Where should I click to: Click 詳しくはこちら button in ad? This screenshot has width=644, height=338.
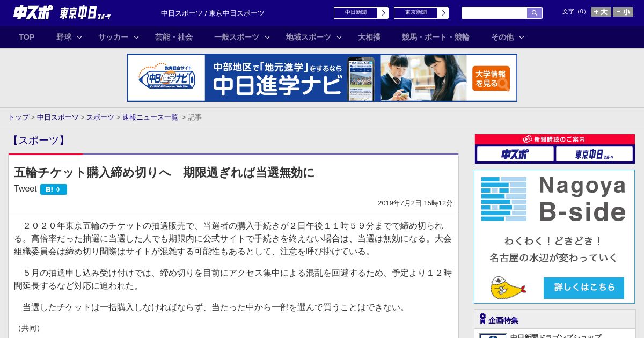tap(584, 288)
